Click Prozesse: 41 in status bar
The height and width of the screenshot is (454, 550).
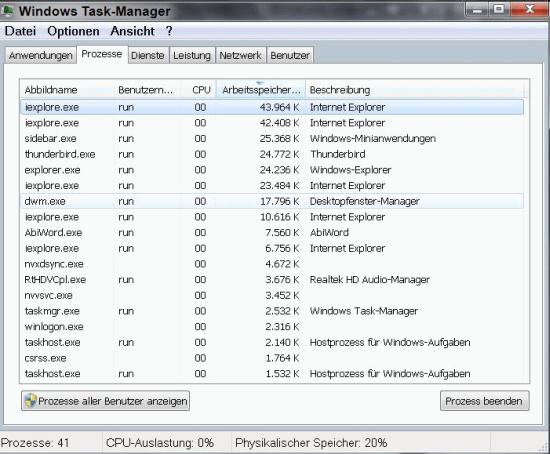[x=35, y=443]
